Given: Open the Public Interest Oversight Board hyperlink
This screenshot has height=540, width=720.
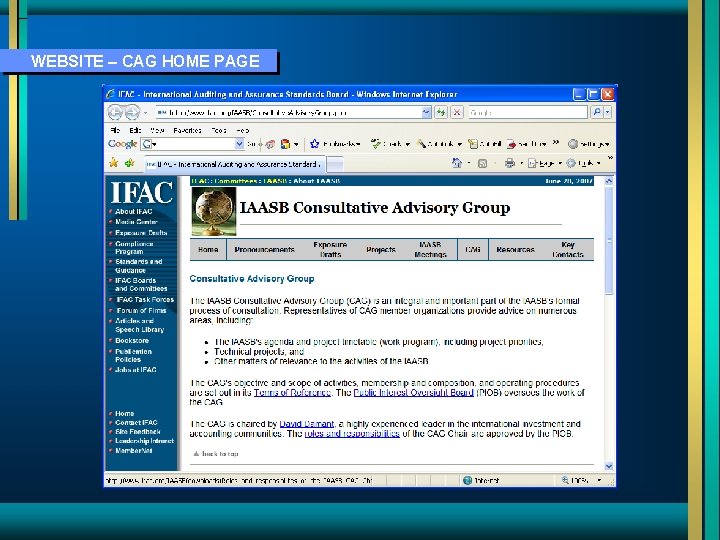Looking at the screenshot, I should [x=413, y=393].
